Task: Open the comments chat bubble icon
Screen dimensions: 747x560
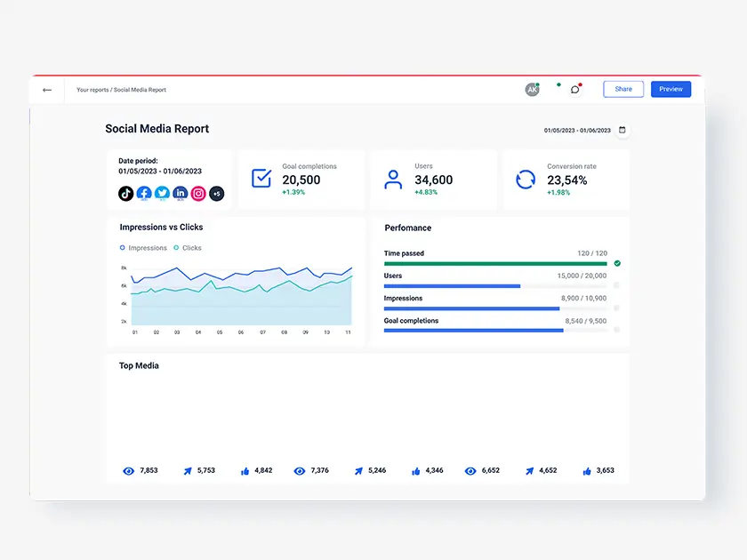Action: click(575, 90)
